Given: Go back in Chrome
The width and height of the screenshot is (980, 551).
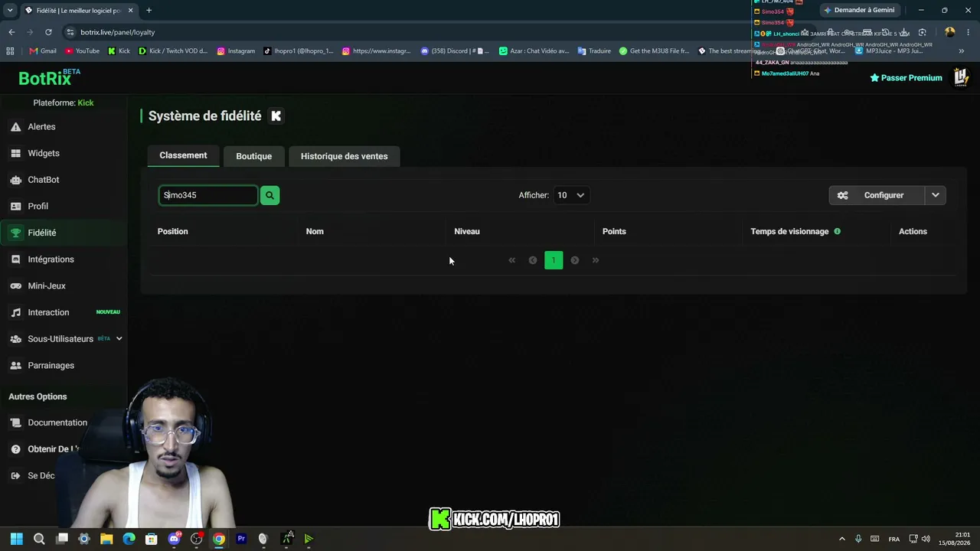Looking at the screenshot, I should click(11, 32).
